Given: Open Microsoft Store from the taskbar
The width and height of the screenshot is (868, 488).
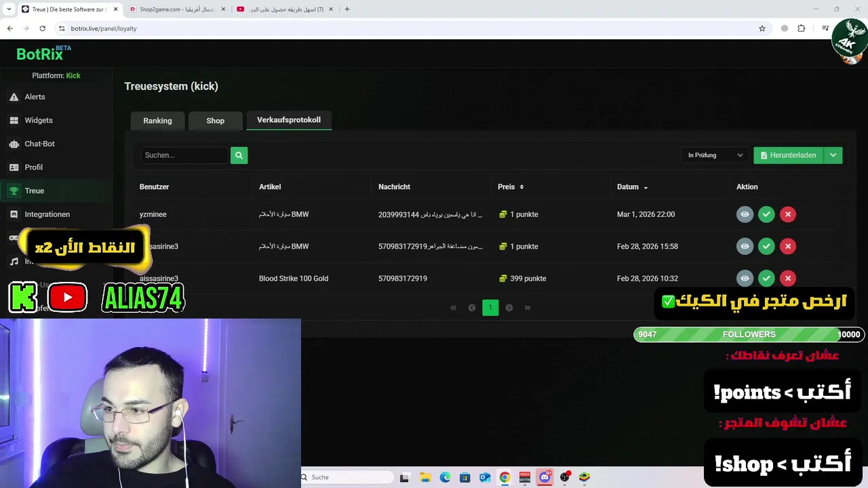Looking at the screenshot, I should pos(465,477).
